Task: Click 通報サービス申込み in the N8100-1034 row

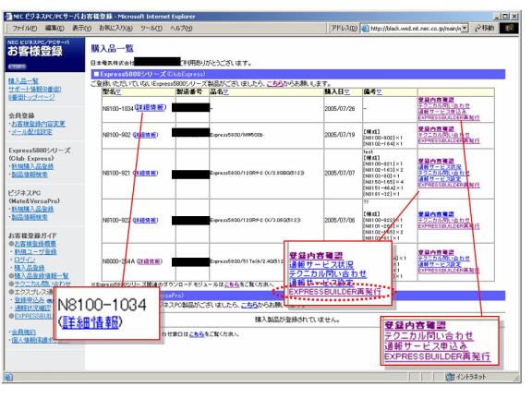Action: [x=442, y=112]
